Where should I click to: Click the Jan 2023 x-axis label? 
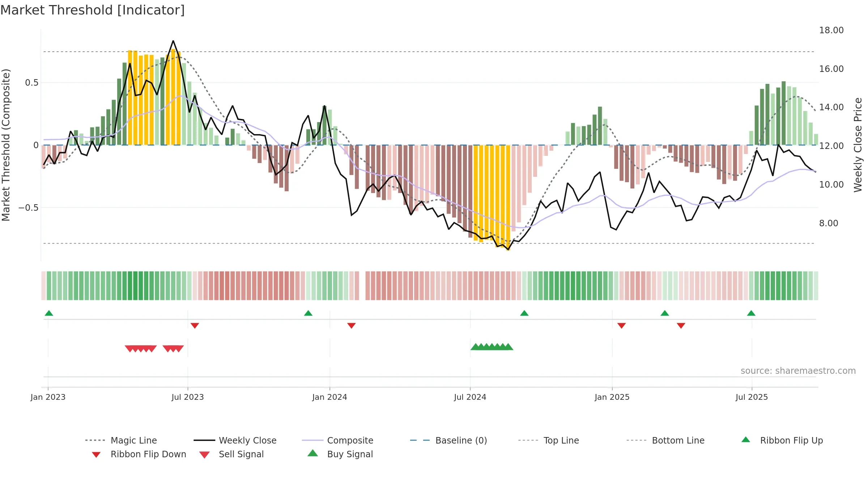point(48,397)
